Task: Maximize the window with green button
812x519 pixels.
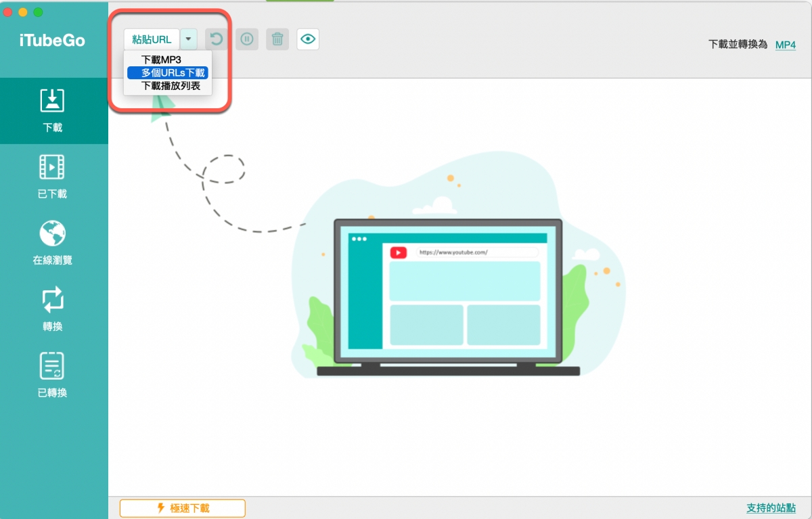Action: 38,12
